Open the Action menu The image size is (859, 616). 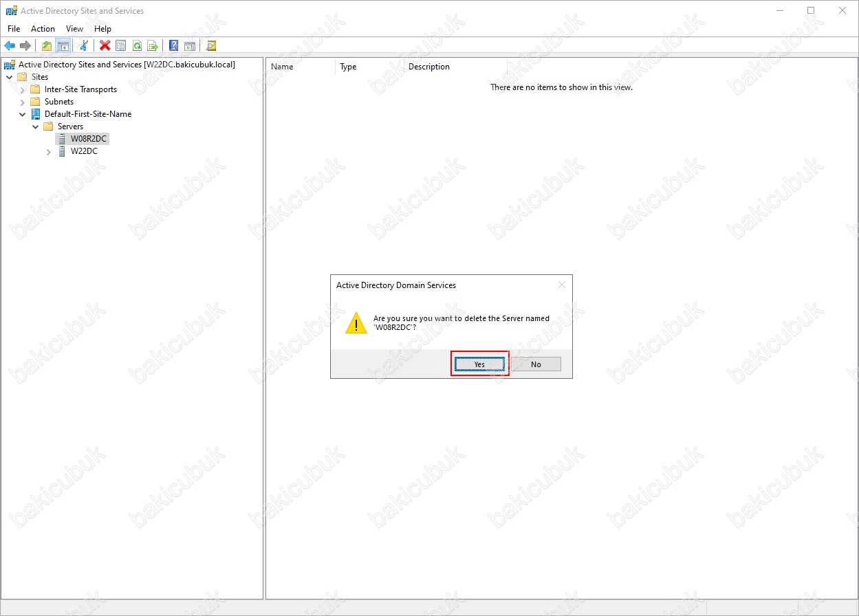pos(43,29)
